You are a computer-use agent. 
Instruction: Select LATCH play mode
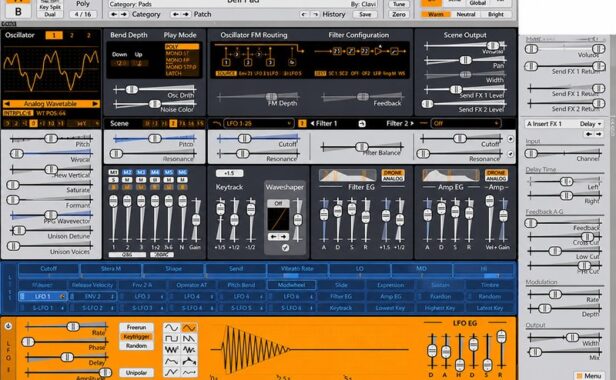[x=174, y=73]
